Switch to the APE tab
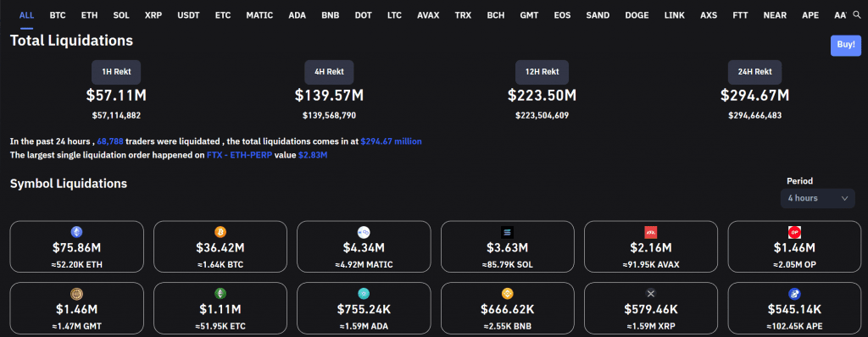Image resolution: width=868 pixels, height=337 pixels. pyautogui.click(x=810, y=15)
